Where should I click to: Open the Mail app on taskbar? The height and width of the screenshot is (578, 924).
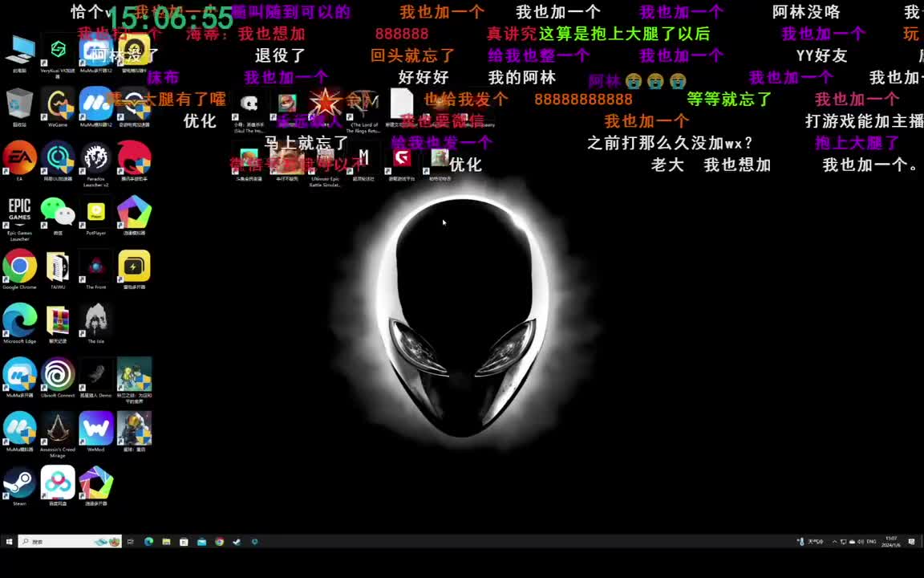[201, 541]
